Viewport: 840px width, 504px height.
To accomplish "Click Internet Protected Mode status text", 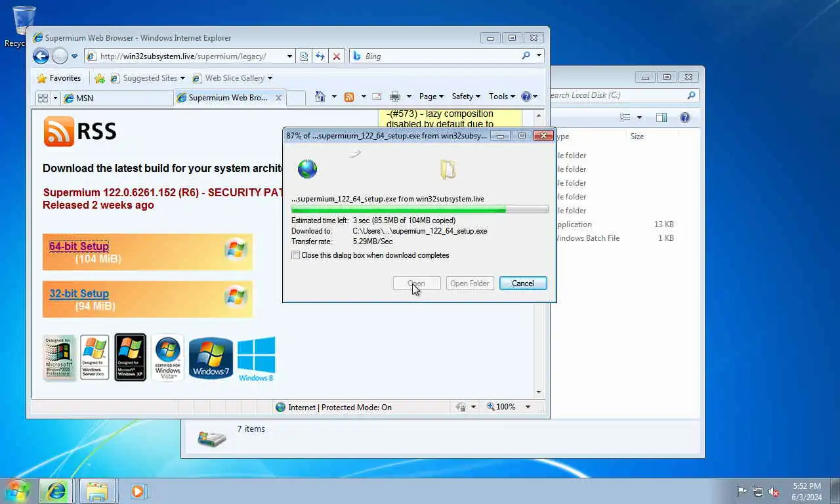I will [339, 408].
